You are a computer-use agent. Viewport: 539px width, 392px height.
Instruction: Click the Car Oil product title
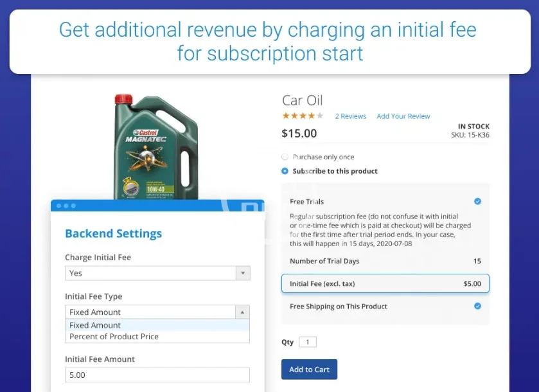click(x=302, y=100)
